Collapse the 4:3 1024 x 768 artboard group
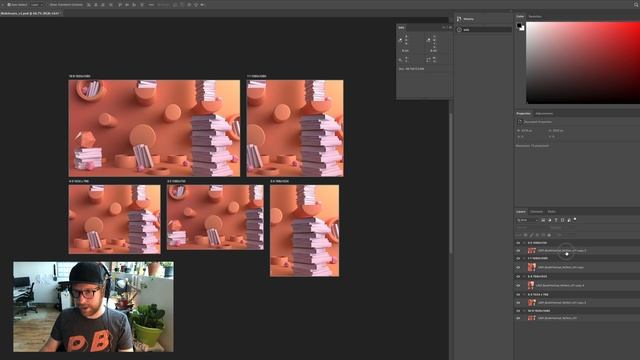Viewport: 640px width, 360px height. pyautogui.click(x=524, y=294)
